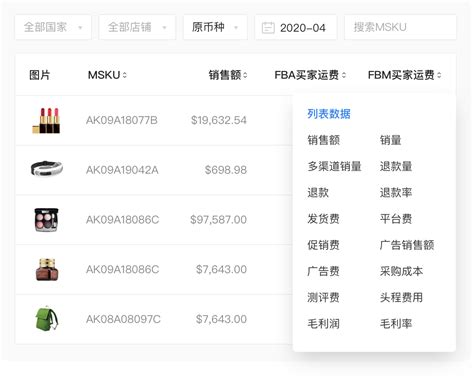Choose 广告费 option
The width and height of the screenshot is (474, 379).
323,271
